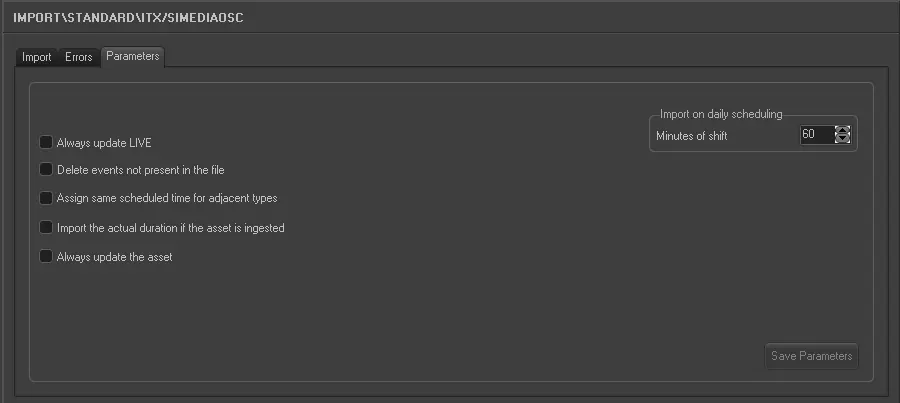Enable the Always update the asset checkbox
Image resolution: width=900 pixels, height=403 pixels.
pos(46,257)
